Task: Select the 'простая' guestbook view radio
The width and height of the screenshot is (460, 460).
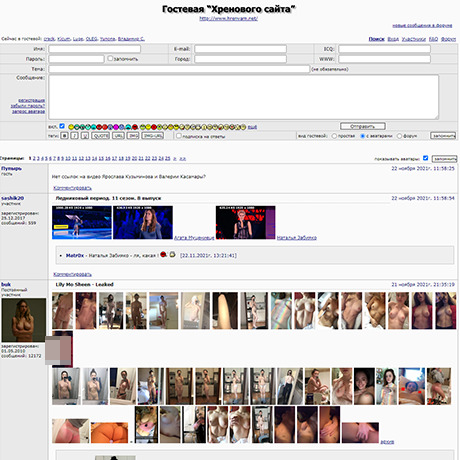Action: pos(334,136)
